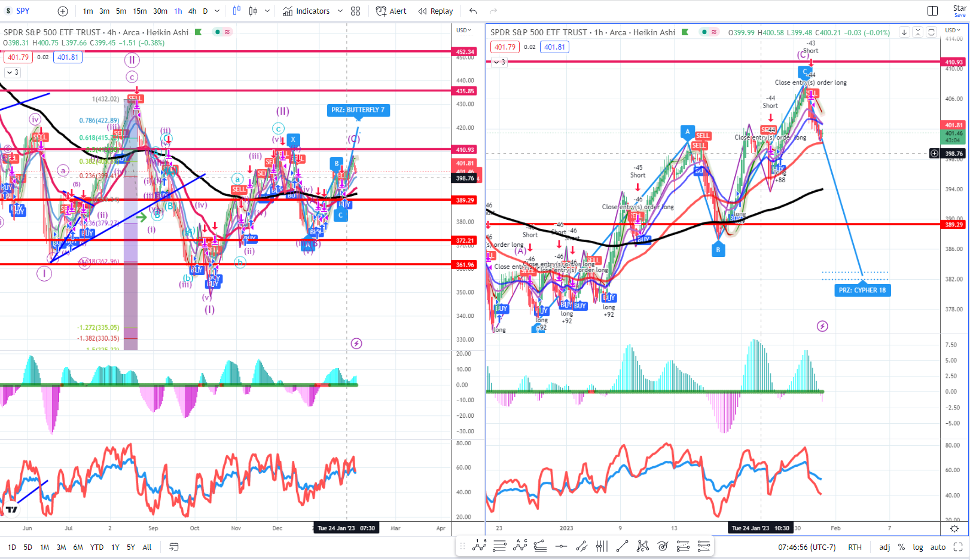This screenshot has width=970, height=560.
Task: Select the 5D date range
Action: coord(28,547)
